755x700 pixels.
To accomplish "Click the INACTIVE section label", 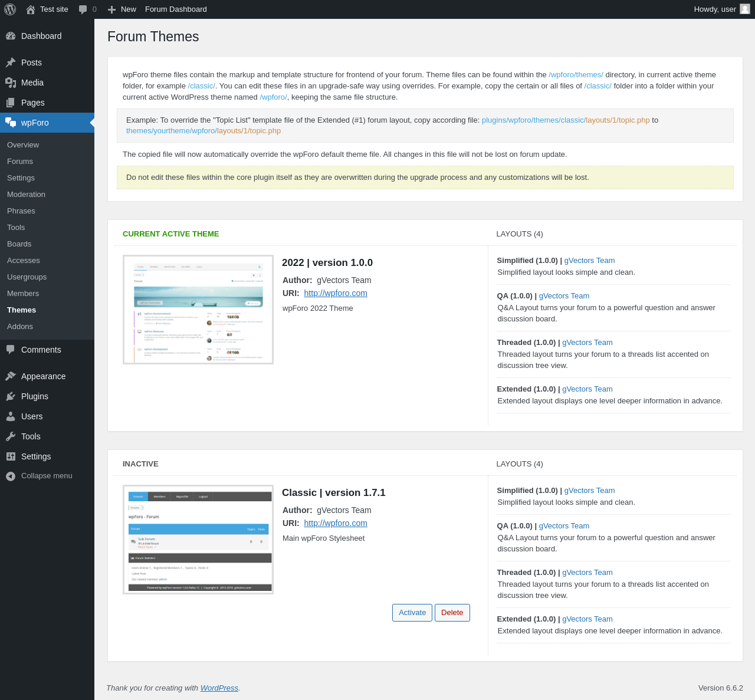I will (140, 464).
